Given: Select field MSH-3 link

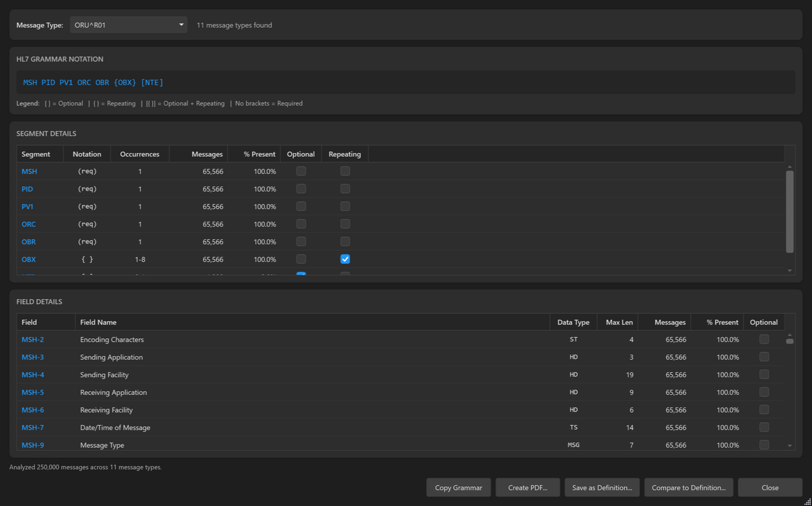Looking at the screenshot, I should (33, 357).
